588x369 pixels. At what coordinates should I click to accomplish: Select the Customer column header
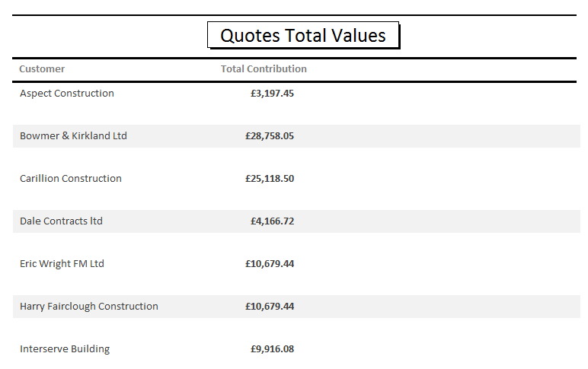pos(42,69)
